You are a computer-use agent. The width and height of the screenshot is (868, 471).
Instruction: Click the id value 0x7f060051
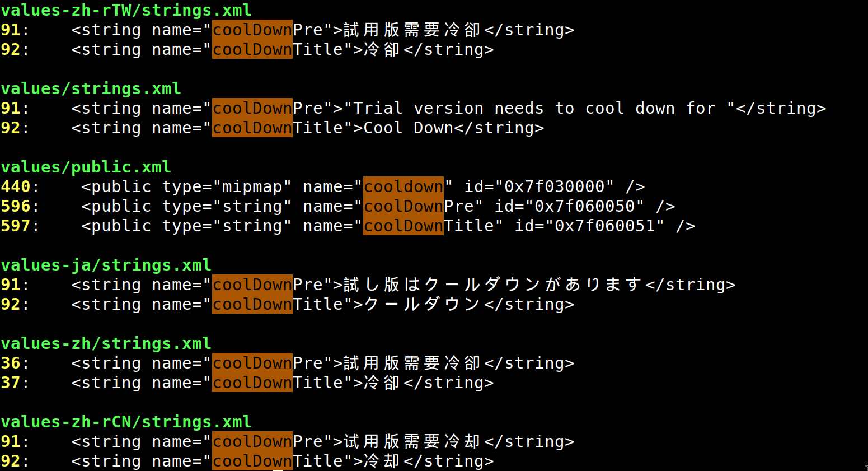605,226
